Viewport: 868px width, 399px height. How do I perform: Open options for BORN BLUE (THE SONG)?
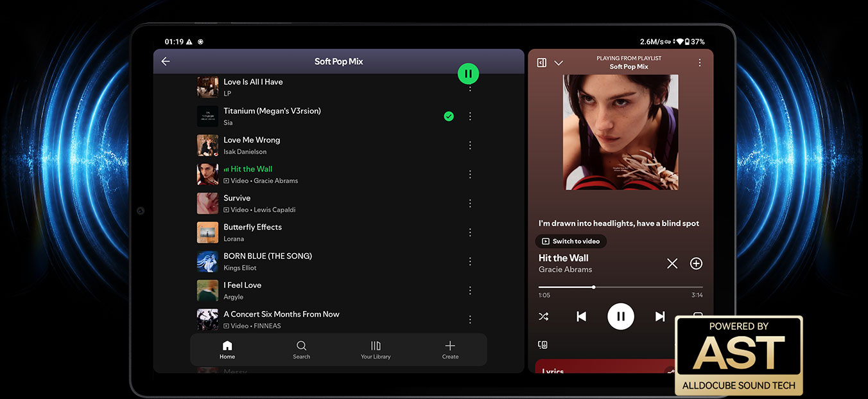tap(470, 262)
